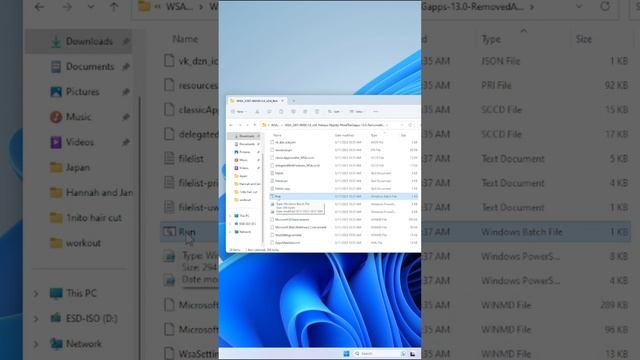Sort by Date modified header in center window

[344, 135]
